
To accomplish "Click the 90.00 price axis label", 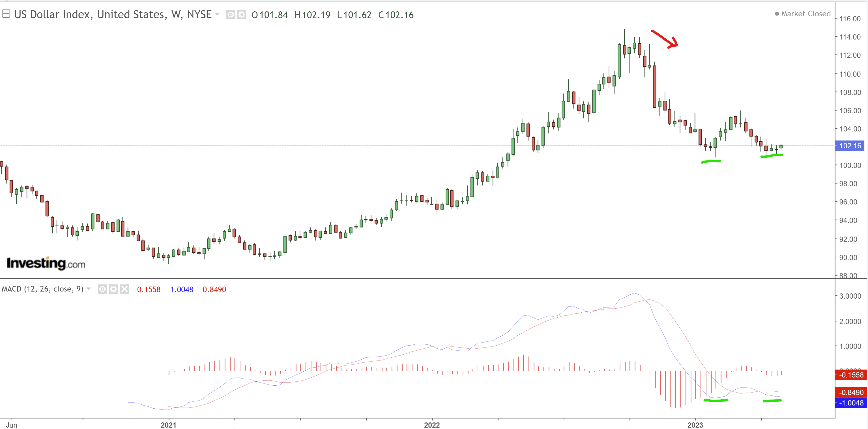I will tap(848, 257).
